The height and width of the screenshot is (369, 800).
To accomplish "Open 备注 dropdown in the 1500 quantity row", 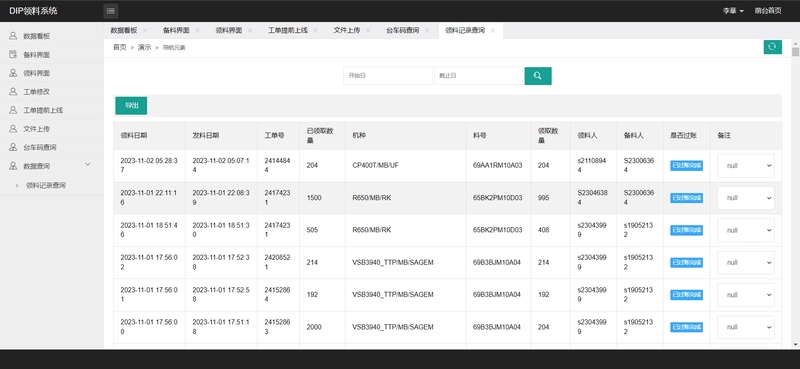I will (746, 198).
